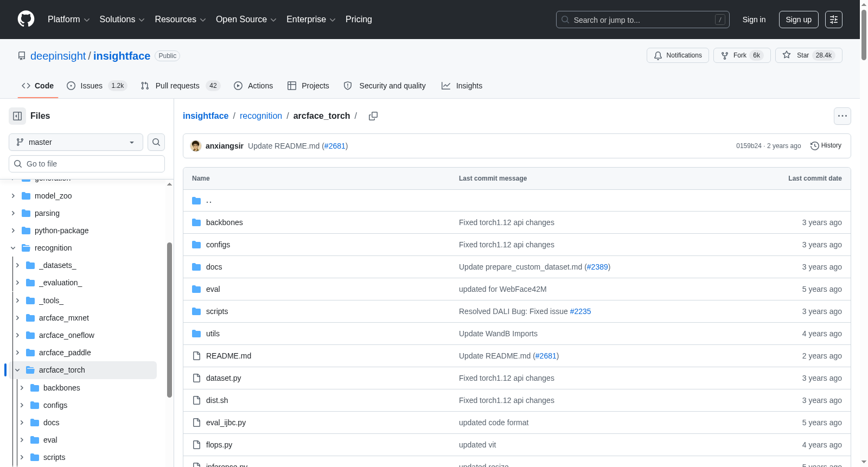This screenshot has height=467, width=868.
Task: Switch to the Code tab
Action: pyautogui.click(x=37, y=86)
